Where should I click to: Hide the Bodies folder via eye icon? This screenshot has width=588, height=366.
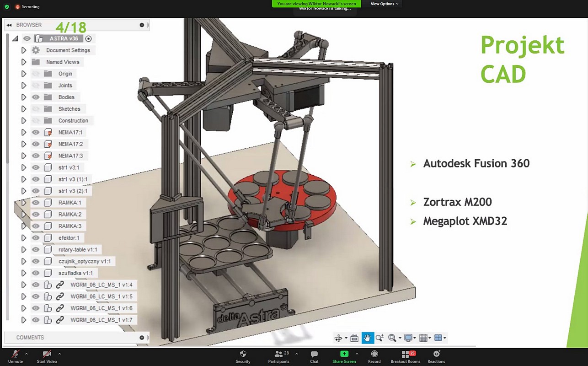(x=36, y=97)
